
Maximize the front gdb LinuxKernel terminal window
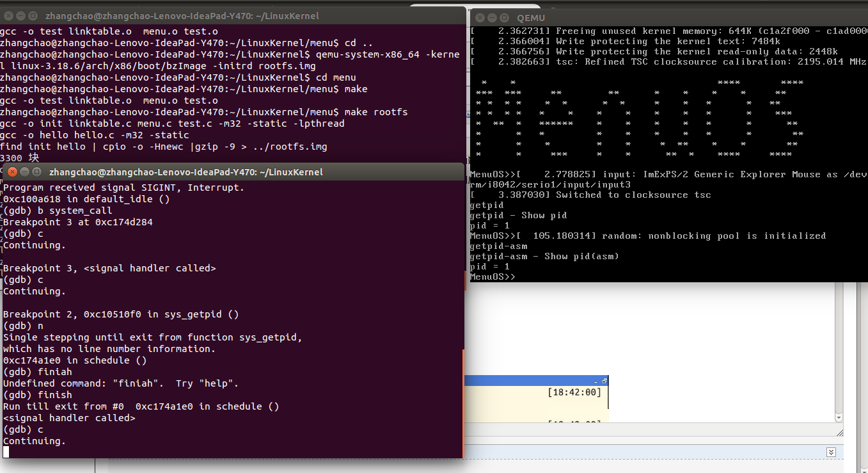pyautogui.click(x=36, y=172)
